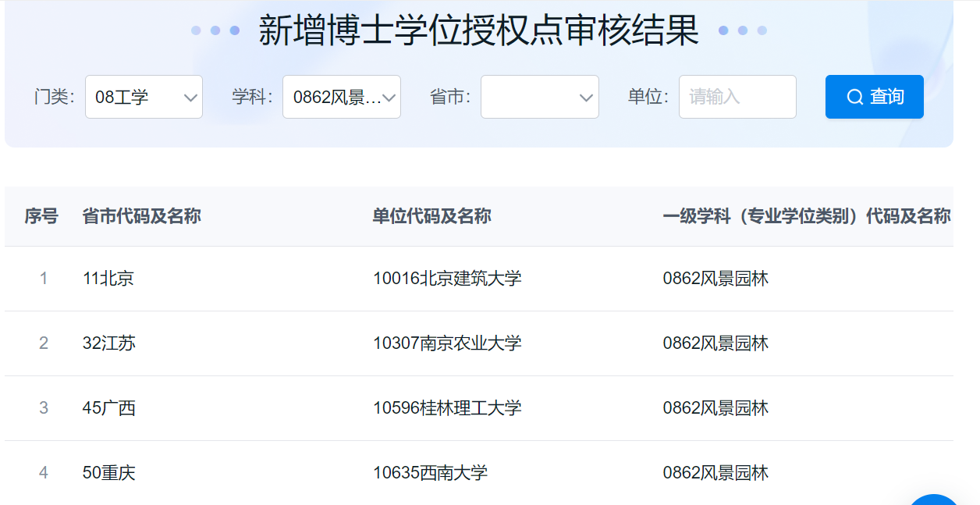Viewport: 980px width, 505px height.
Task: Click the 省市代码及名称 column header
Action: coord(142,216)
